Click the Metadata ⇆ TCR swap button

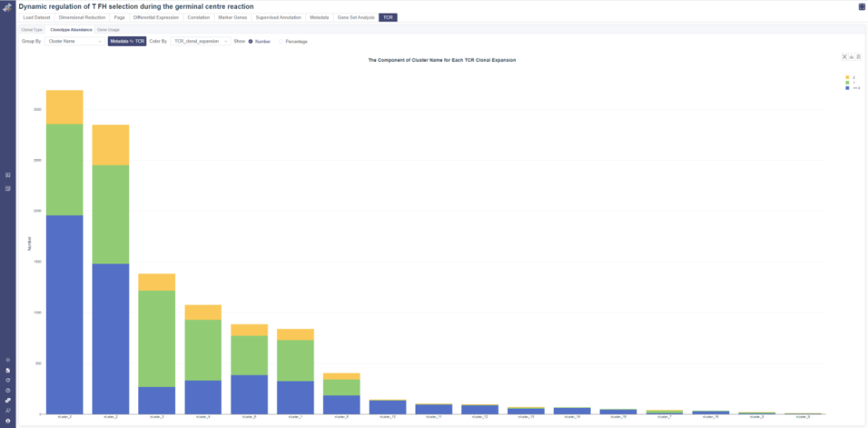(127, 42)
